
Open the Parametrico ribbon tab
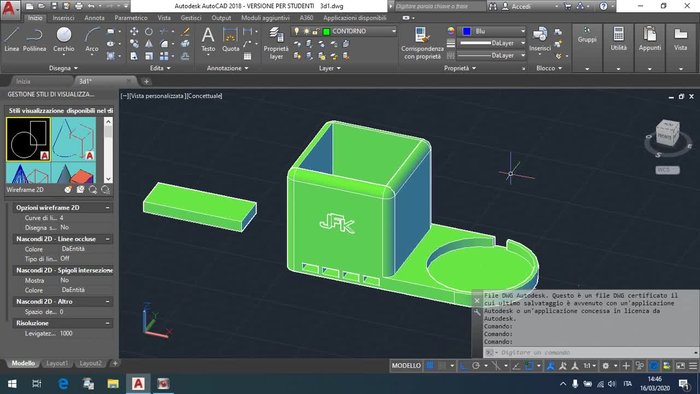tap(131, 18)
